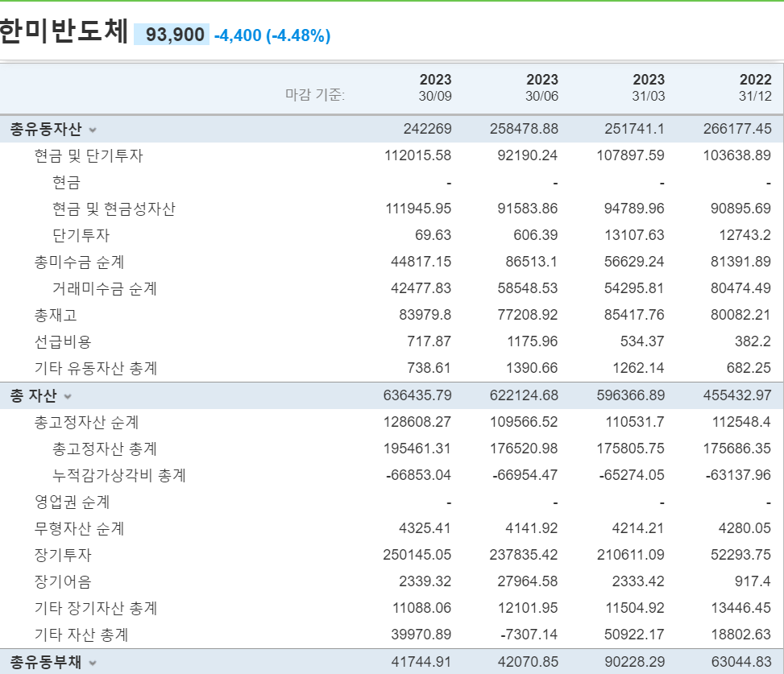Click the 128608.27 value
This screenshot has height=674, width=784.
click(x=417, y=422)
